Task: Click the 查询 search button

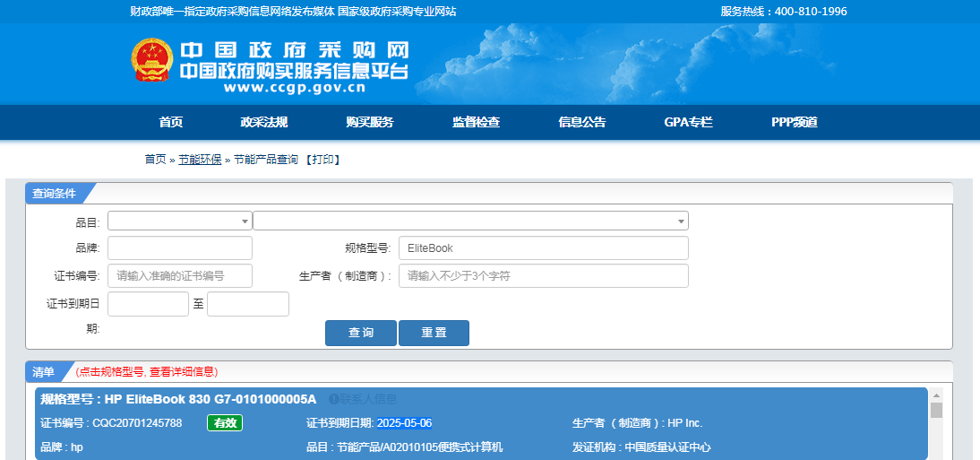Action: (x=361, y=333)
